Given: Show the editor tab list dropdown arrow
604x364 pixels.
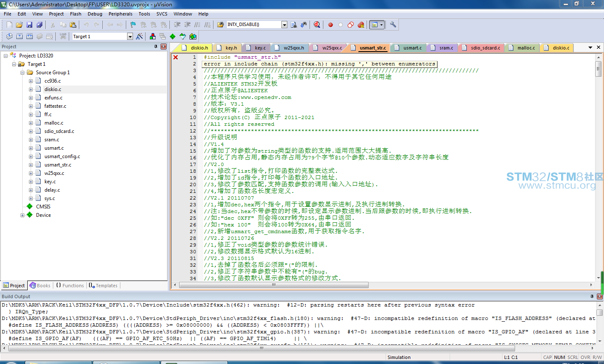Looking at the screenshot, I should (x=590, y=47).
